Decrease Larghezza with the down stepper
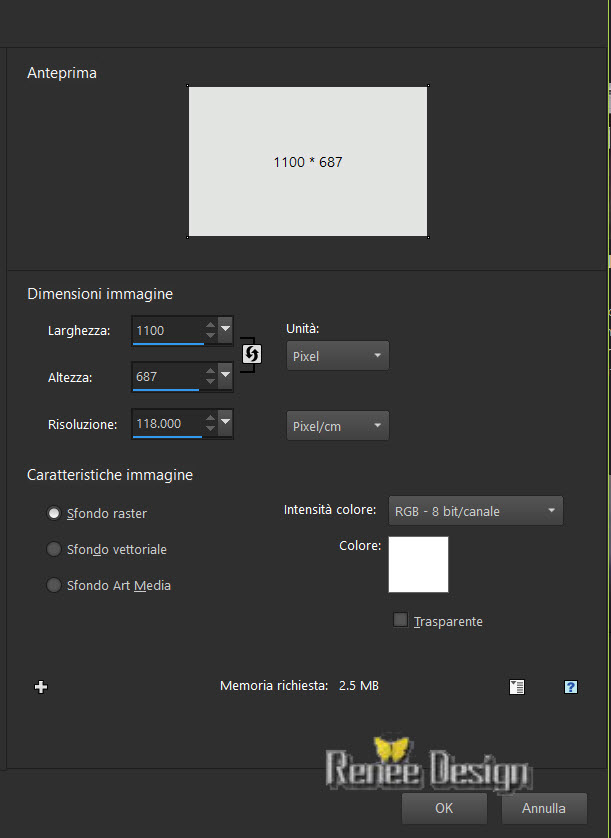Image resolution: width=611 pixels, height=838 pixels. (211, 336)
